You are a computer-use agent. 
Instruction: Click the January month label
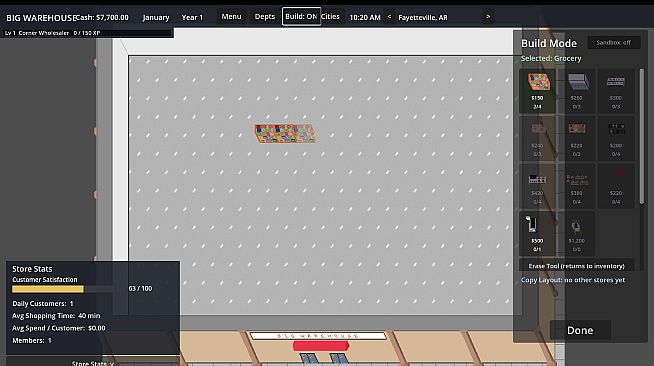[156, 18]
